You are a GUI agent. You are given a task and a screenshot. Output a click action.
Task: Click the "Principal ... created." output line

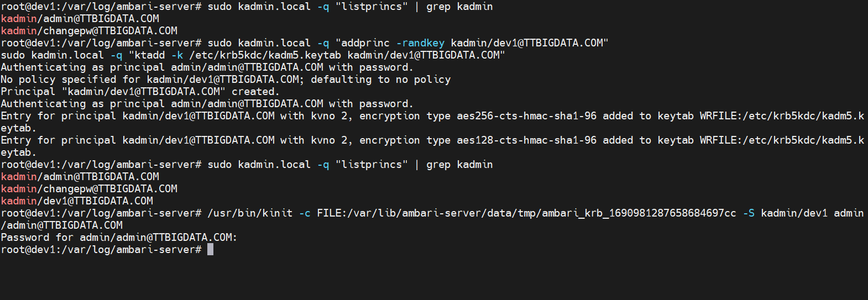pos(140,92)
